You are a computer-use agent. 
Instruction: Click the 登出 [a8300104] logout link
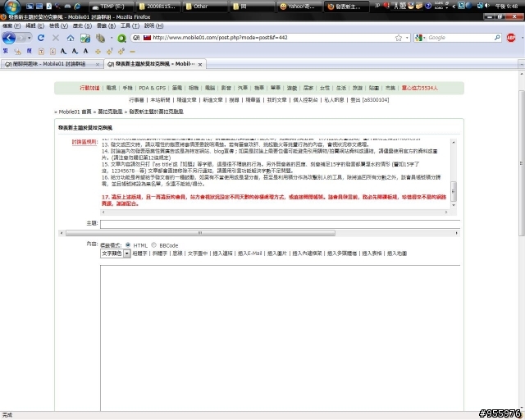pyautogui.click(x=370, y=100)
